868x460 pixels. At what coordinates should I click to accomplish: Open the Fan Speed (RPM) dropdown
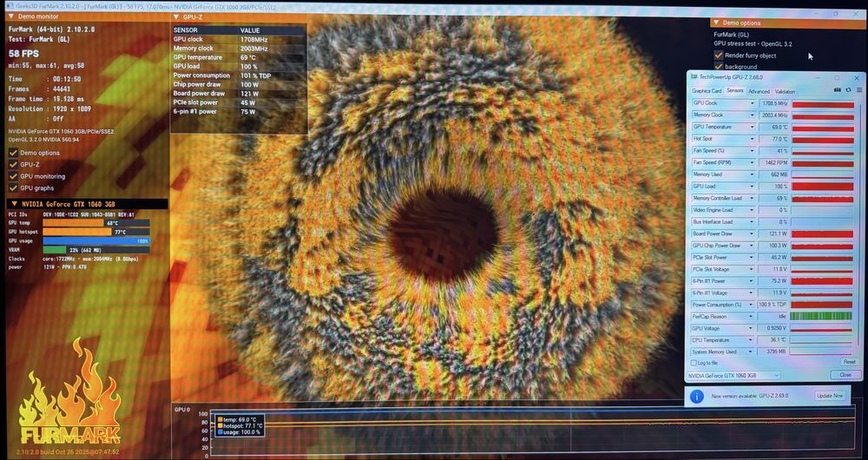tap(752, 163)
